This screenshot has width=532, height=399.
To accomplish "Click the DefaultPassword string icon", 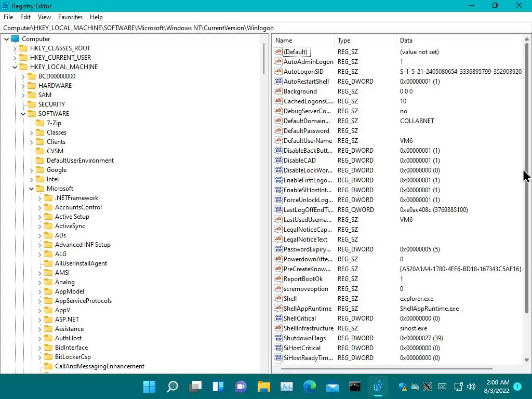I will (278, 130).
